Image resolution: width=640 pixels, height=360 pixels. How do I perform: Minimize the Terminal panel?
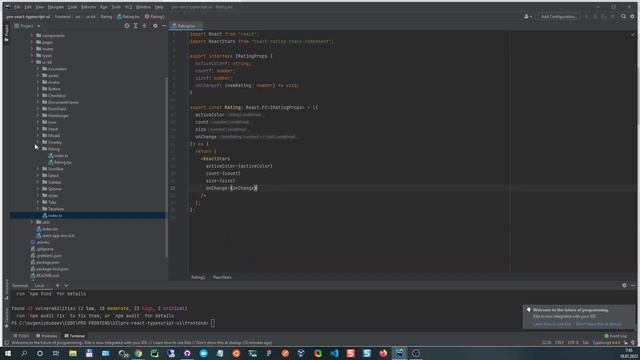633,285
